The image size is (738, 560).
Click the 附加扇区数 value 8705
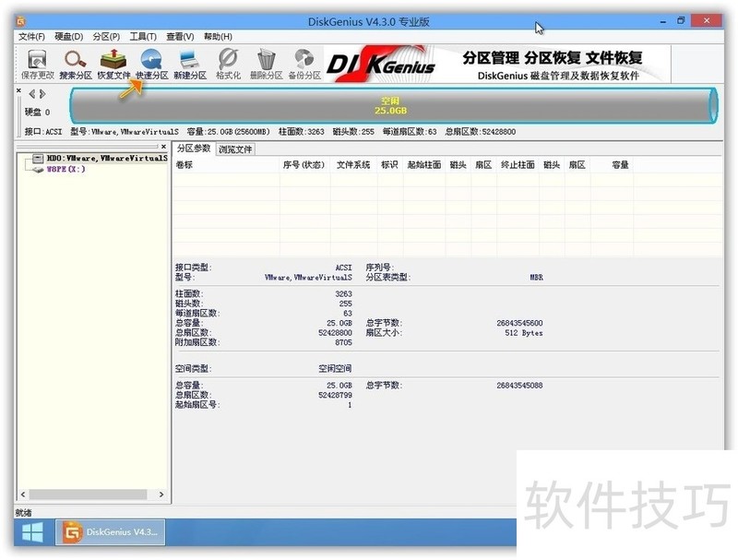tap(343, 342)
